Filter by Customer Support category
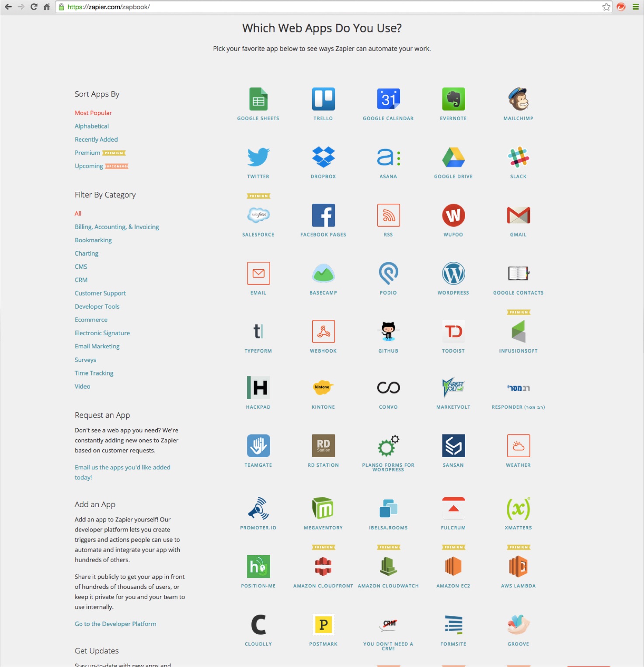The height and width of the screenshot is (667, 644). [100, 293]
